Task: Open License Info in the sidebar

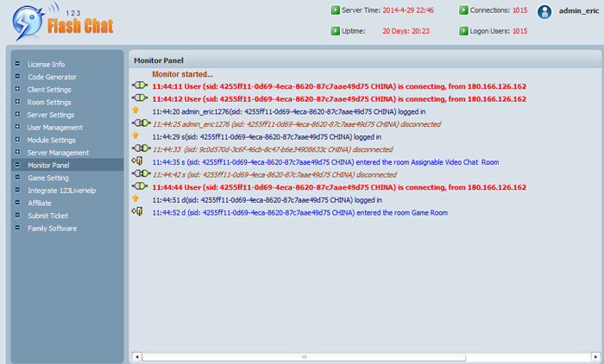Action: point(47,65)
